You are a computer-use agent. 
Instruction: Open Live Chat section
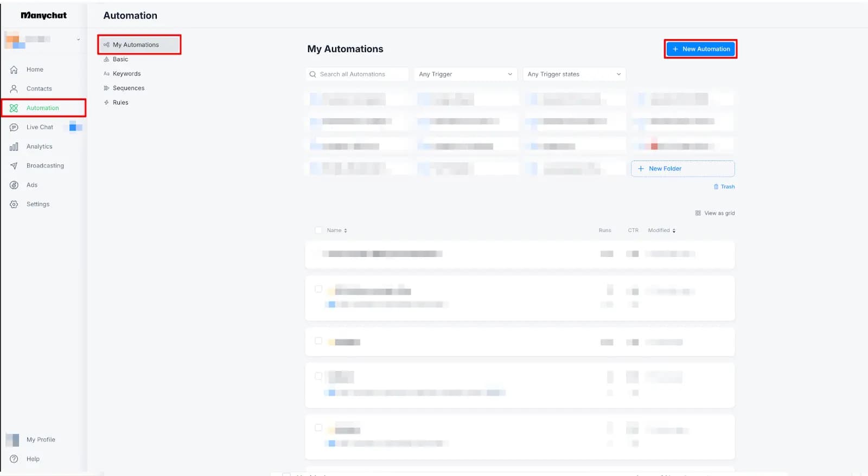pyautogui.click(x=40, y=127)
